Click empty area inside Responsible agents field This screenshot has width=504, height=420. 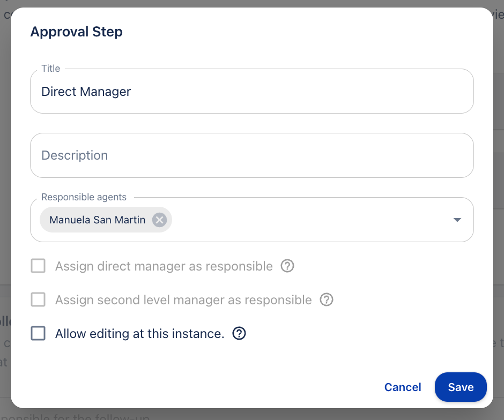(x=311, y=220)
